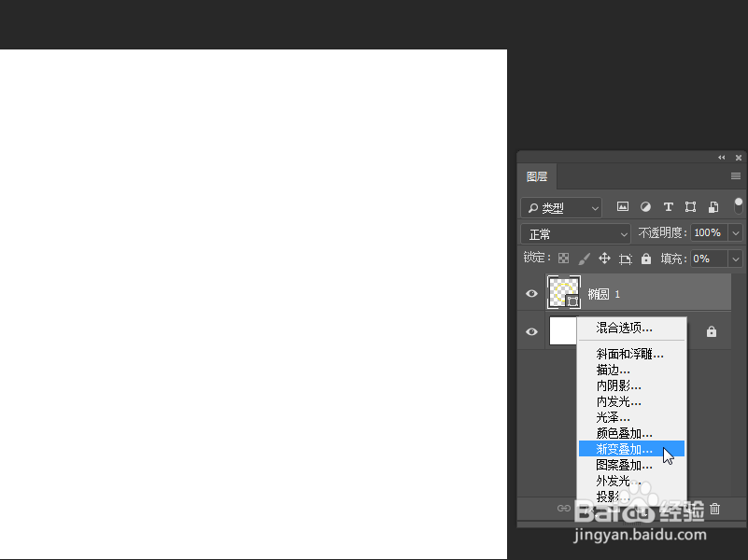Click the 不透明度 label
Screen dimensions: 748x560
pos(663,233)
